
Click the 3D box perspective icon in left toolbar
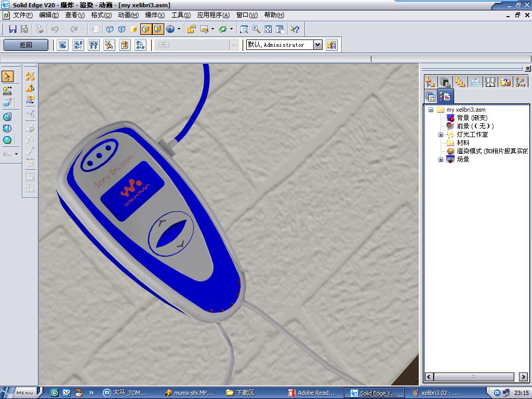pos(7,102)
